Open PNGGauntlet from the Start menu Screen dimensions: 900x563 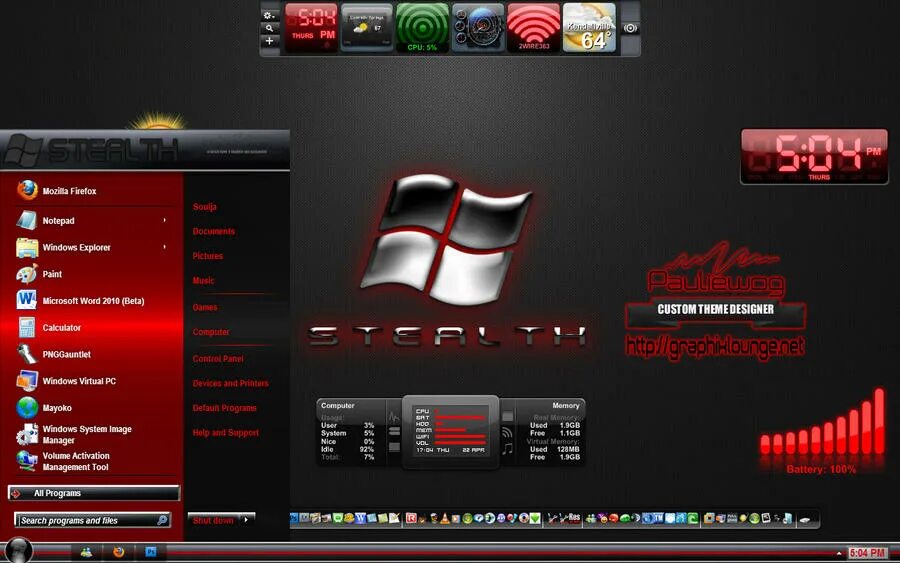click(67, 354)
